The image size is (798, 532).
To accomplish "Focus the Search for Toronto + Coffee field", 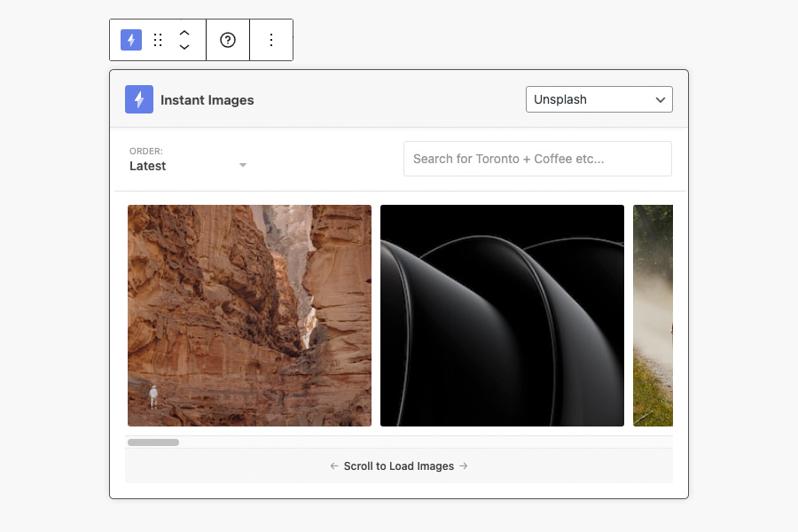I will pyautogui.click(x=537, y=159).
